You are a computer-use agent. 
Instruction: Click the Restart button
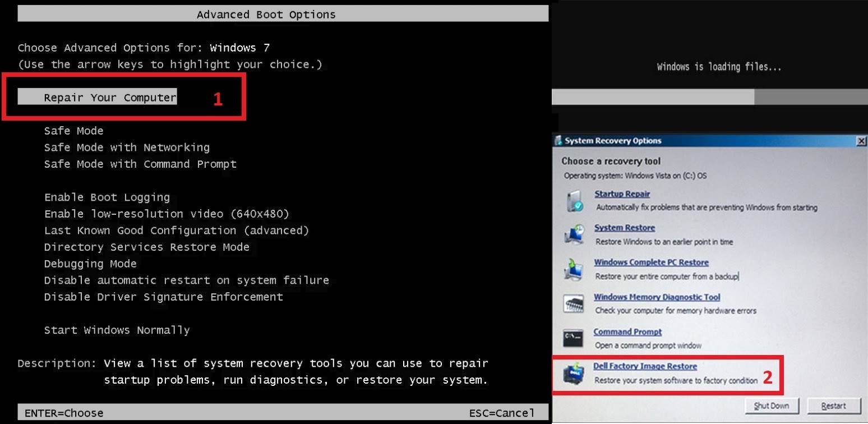(833, 405)
